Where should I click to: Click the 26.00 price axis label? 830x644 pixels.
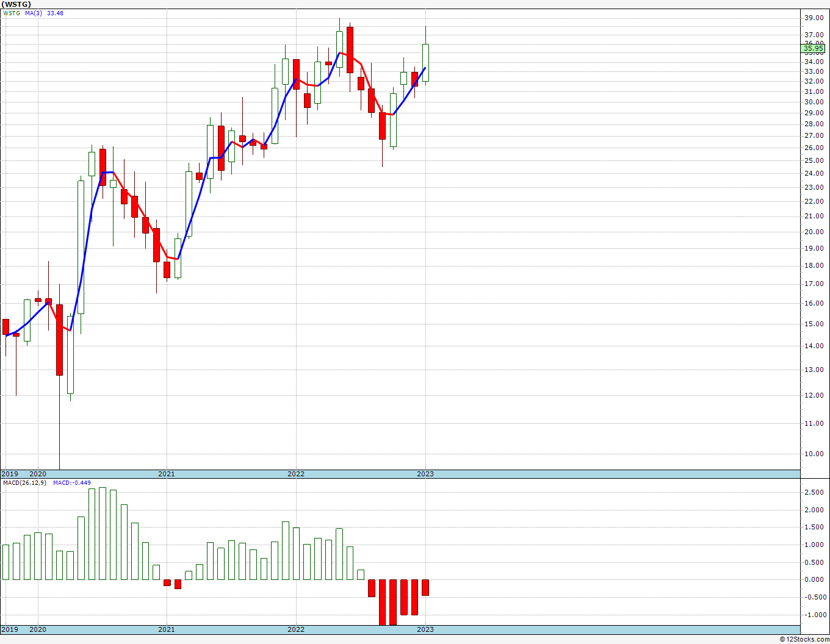pos(814,148)
